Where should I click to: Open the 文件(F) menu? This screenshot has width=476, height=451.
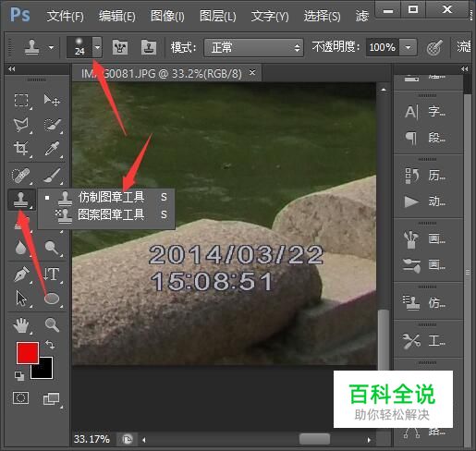pyautogui.click(x=65, y=16)
